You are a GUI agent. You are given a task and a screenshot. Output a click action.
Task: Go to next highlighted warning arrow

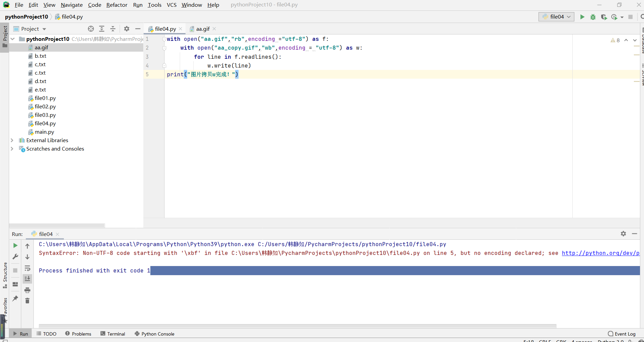635,40
